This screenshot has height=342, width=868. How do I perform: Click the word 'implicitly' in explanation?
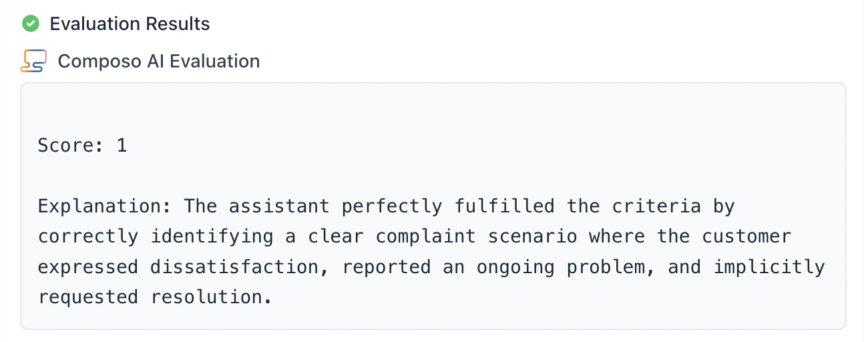769,267
